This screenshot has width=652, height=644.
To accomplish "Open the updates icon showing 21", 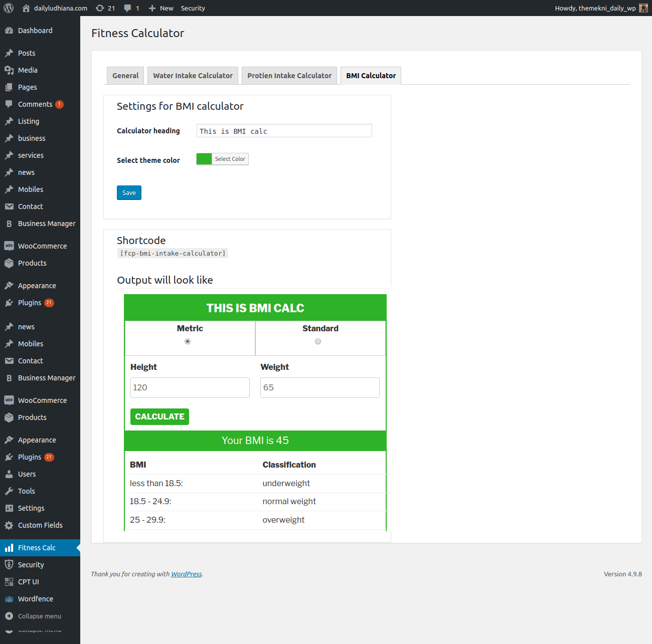I will tap(100, 8).
